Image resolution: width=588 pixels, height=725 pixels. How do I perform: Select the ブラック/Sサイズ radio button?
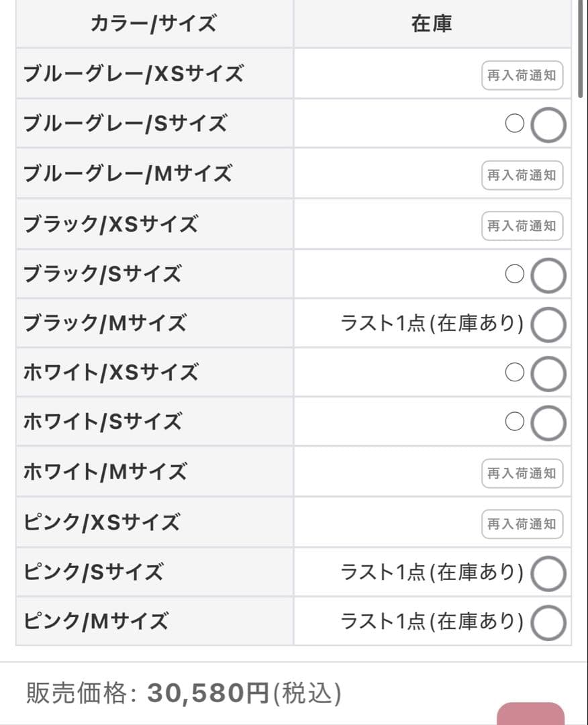(x=548, y=275)
